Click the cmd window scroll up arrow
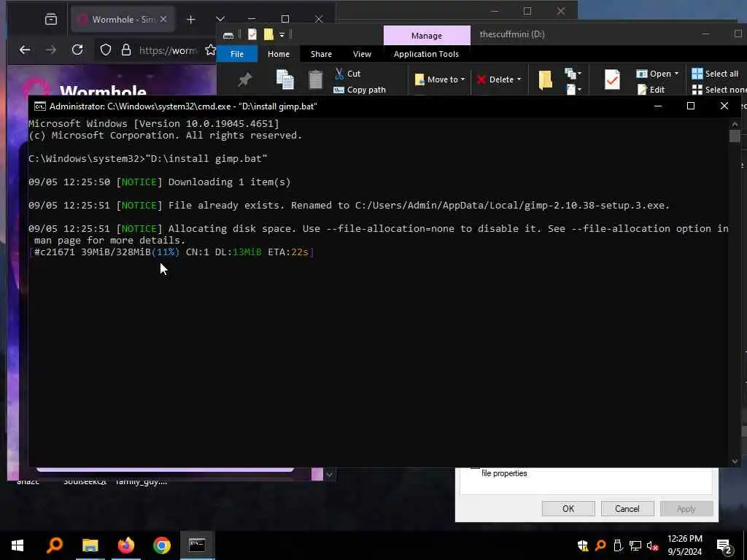The image size is (747, 560). tap(734, 124)
